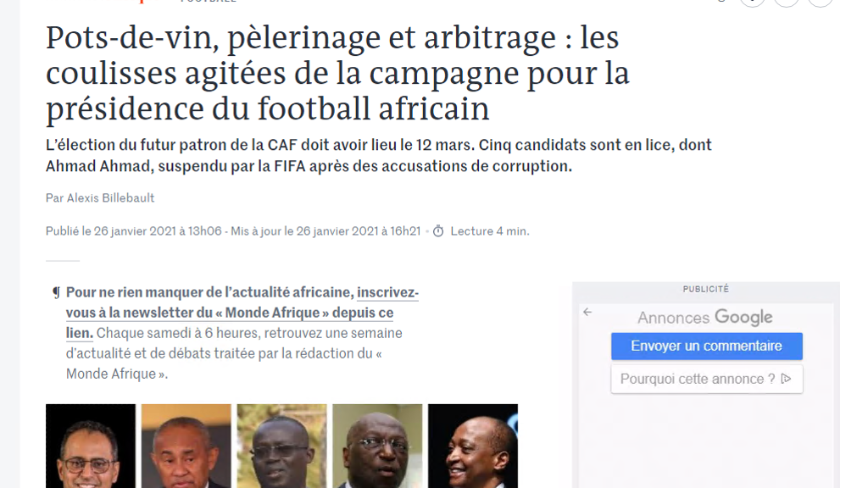Click the PUBLICITÉ ad header label

[706, 289]
